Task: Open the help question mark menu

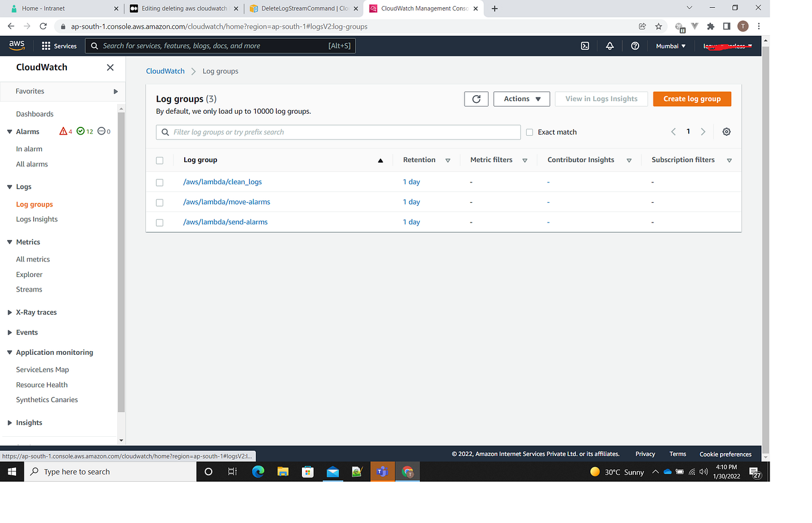Action: pyautogui.click(x=634, y=45)
